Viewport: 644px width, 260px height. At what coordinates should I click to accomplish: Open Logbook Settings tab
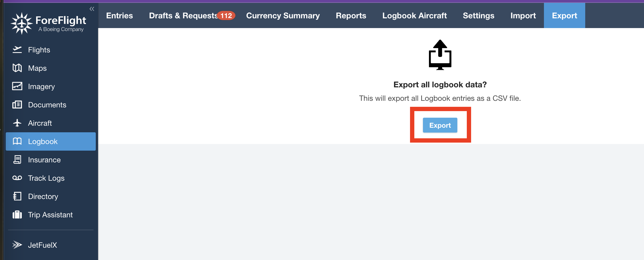[478, 15]
